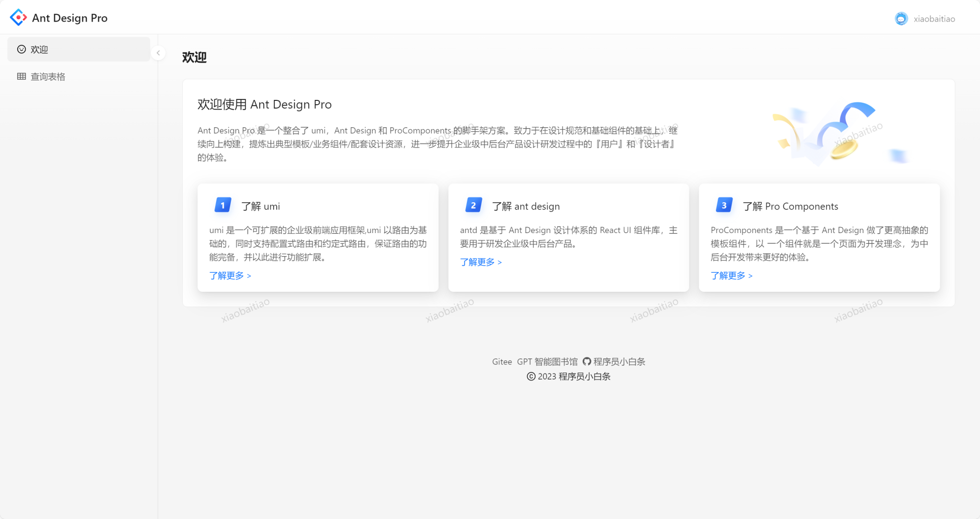Open the 查询表格 sidebar menu item

tap(79, 76)
